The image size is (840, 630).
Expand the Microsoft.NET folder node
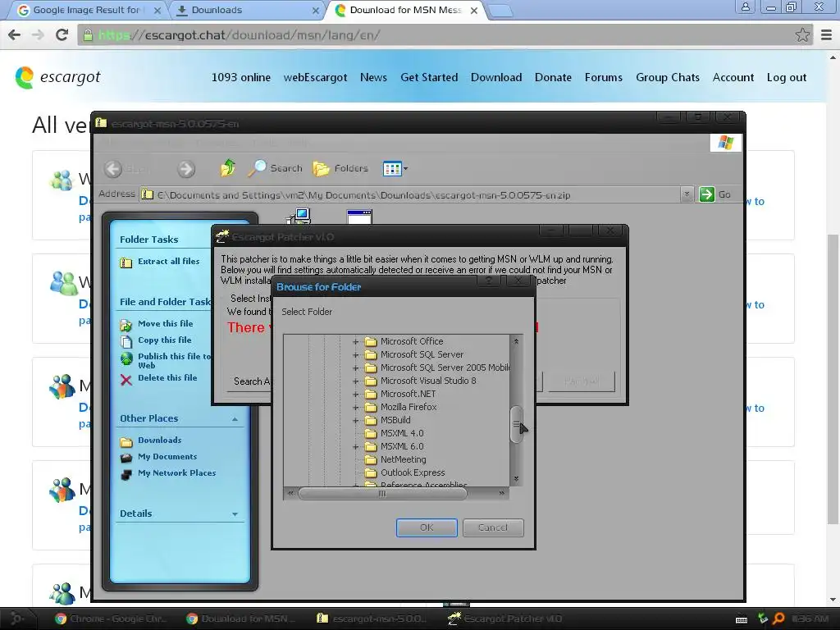(355, 395)
